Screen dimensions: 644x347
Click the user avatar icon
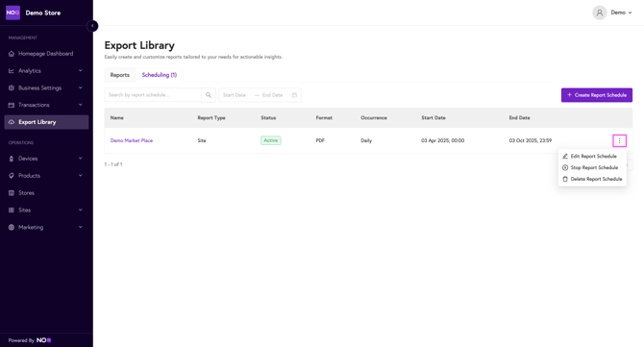(599, 12)
